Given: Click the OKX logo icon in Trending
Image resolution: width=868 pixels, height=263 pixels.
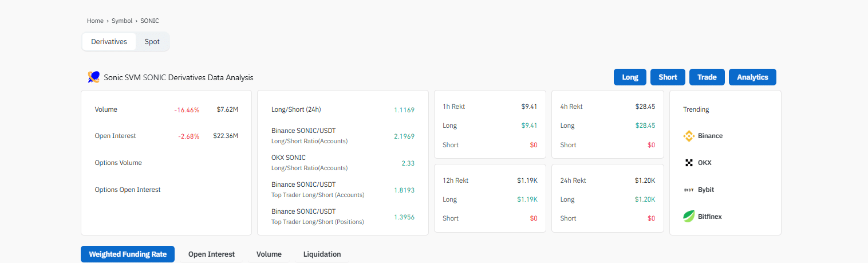Looking at the screenshot, I should point(689,163).
